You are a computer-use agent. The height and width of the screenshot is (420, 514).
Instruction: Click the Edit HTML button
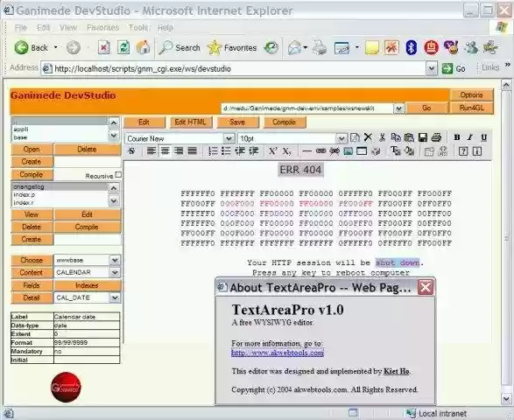point(191,122)
